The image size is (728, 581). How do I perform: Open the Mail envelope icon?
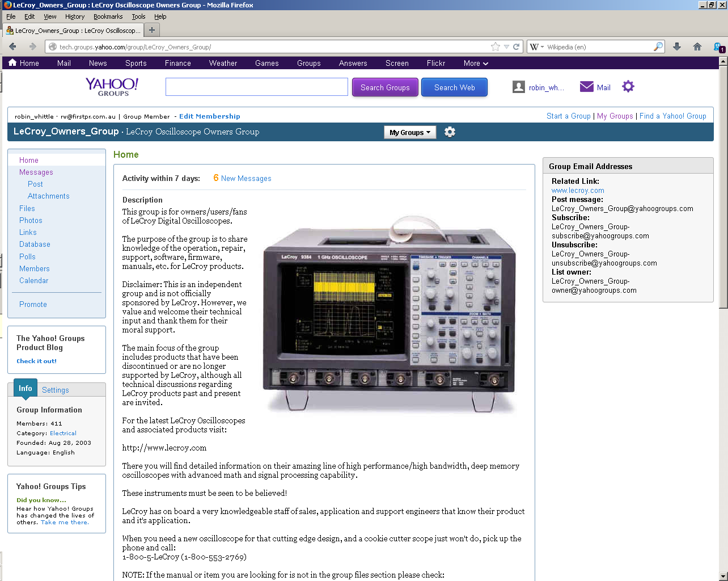(x=587, y=87)
